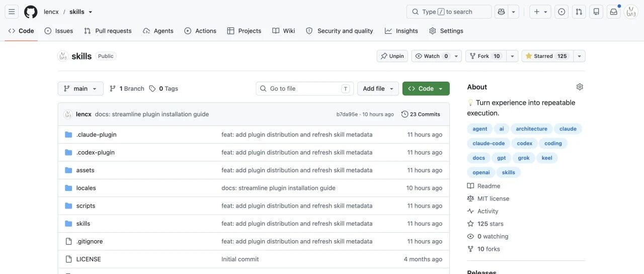Open the create new plus dropdown

point(540,12)
